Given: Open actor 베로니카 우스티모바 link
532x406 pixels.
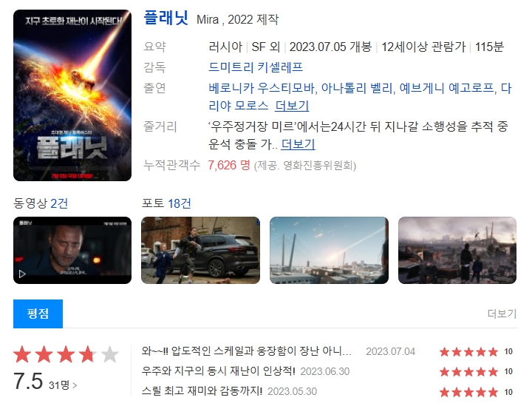Looking at the screenshot, I should pos(262,88).
